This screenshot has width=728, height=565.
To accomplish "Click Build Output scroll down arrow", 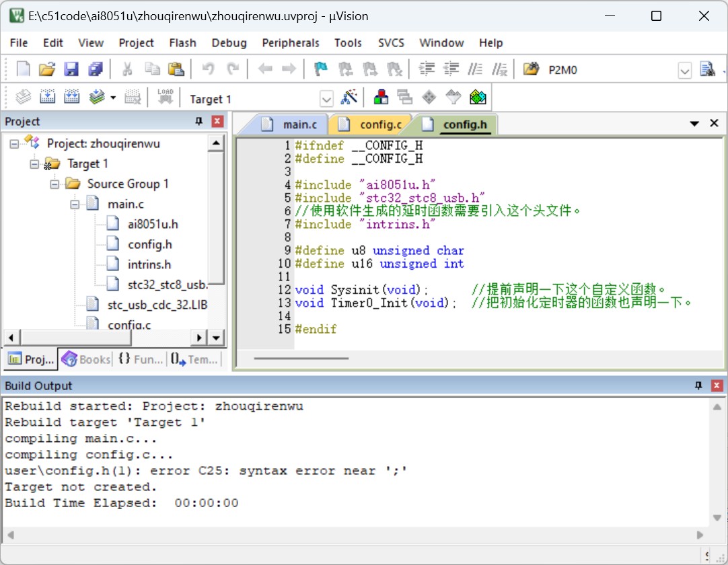I will (717, 518).
